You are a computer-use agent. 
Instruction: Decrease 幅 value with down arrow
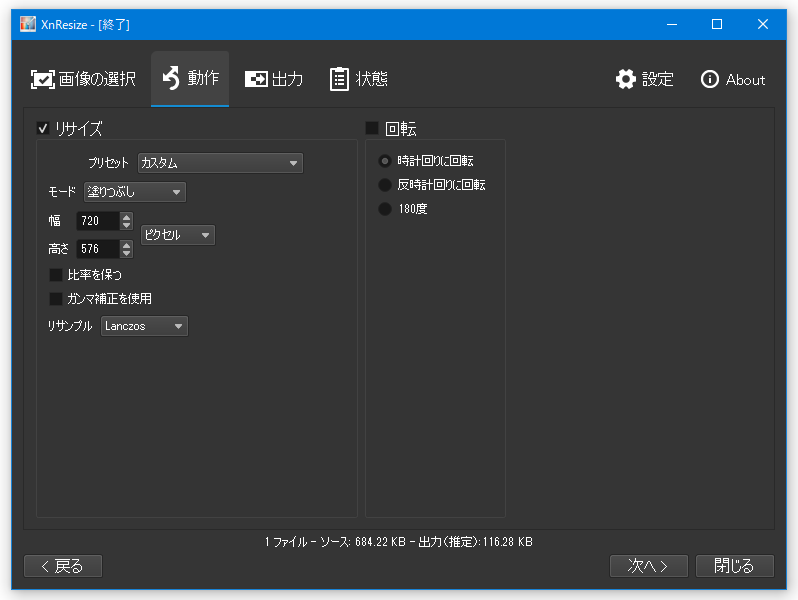tap(126, 225)
